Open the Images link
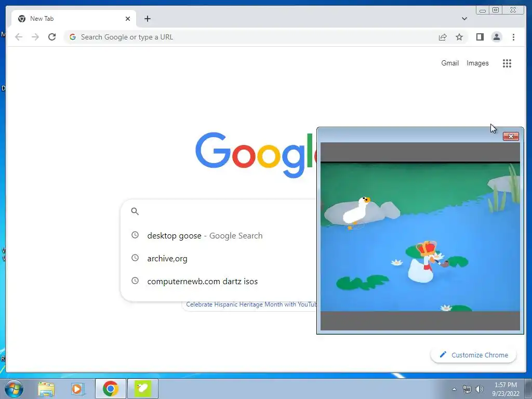532x399 pixels. pyautogui.click(x=477, y=63)
